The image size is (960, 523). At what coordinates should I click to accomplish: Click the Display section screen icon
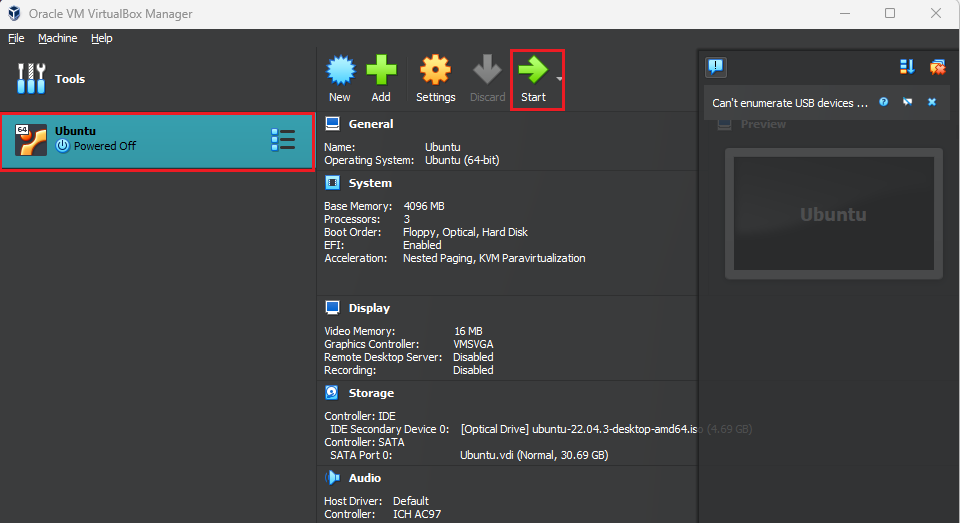(x=332, y=307)
